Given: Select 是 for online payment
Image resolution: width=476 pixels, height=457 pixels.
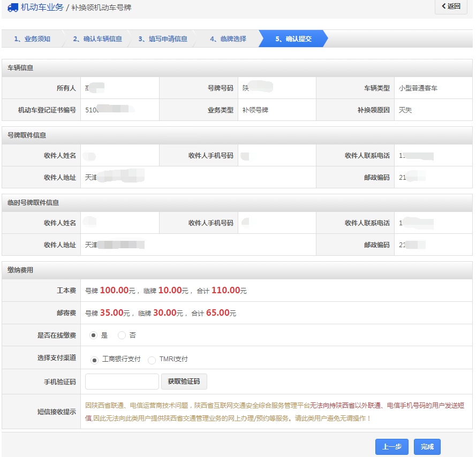Looking at the screenshot, I should pyautogui.click(x=94, y=336).
